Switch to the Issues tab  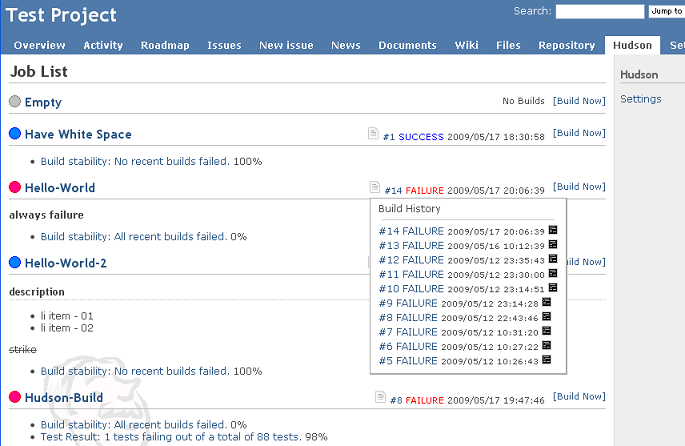pyautogui.click(x=224, y=45)
